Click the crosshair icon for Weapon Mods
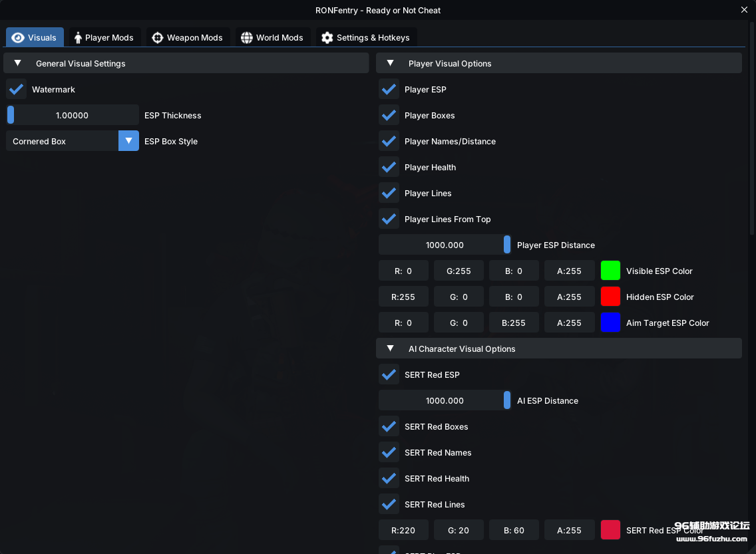Screen dimensions: 756x554 (158, 38)
